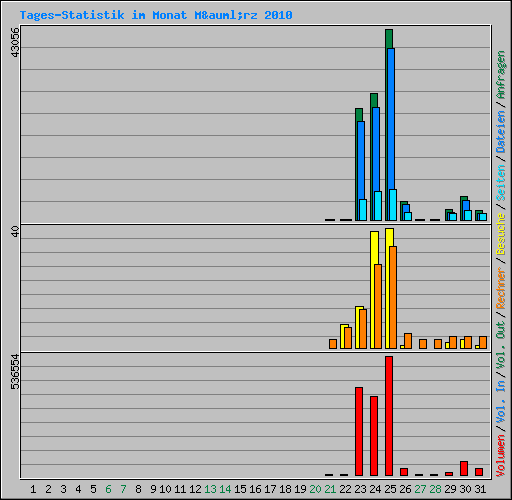Click the red Volumen bar for day 23
The image size is (512, 500).
[x=359, y=431]
